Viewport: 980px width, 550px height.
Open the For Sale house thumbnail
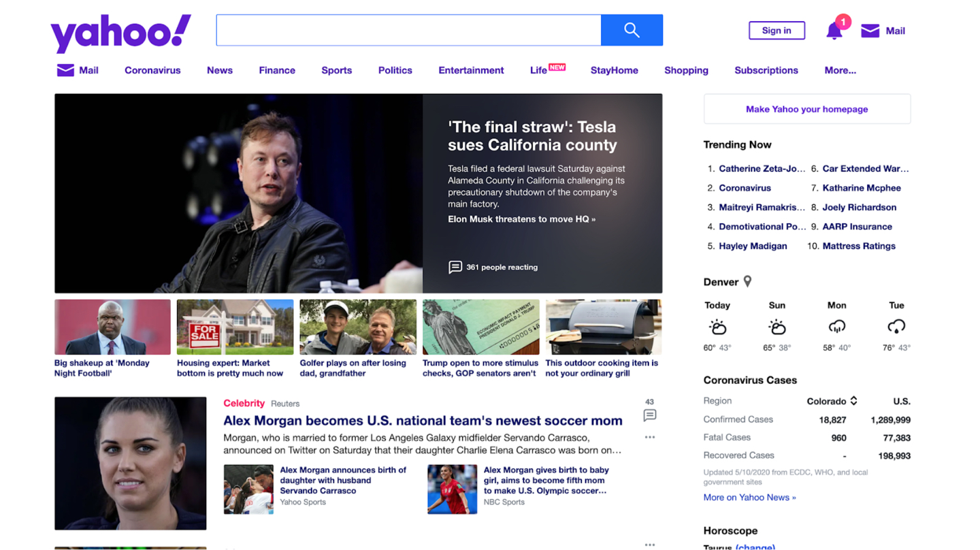[235, 327]
